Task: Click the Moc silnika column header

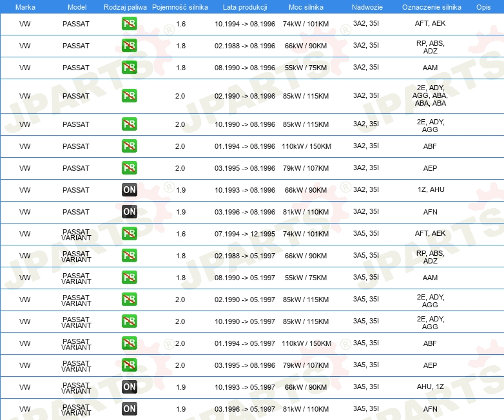Action: 306,7
